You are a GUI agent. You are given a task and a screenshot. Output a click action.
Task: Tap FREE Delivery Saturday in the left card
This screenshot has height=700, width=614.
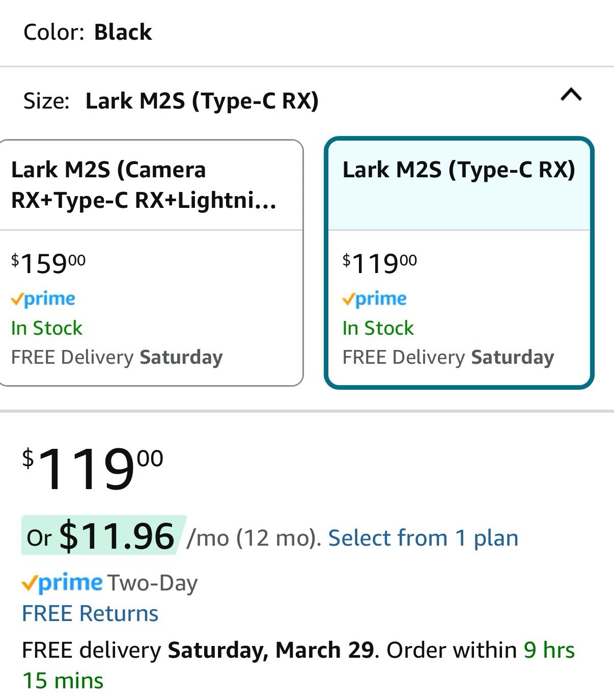(117, 358)
